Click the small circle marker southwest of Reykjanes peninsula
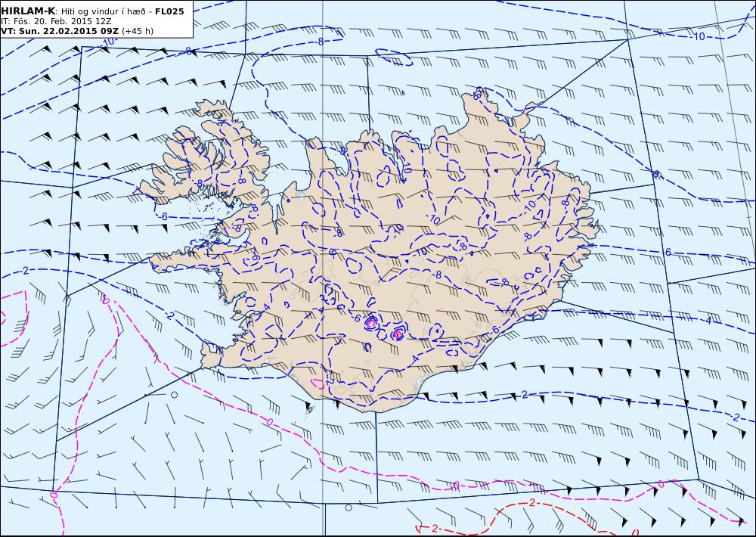Image resolution: width=756 pixels, height=537 pixels. 175,395
